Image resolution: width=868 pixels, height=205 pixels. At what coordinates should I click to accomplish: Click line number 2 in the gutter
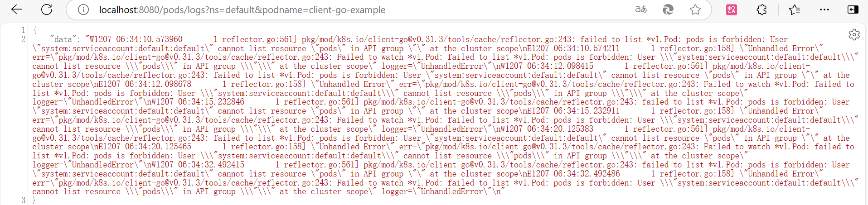point(24,39)
